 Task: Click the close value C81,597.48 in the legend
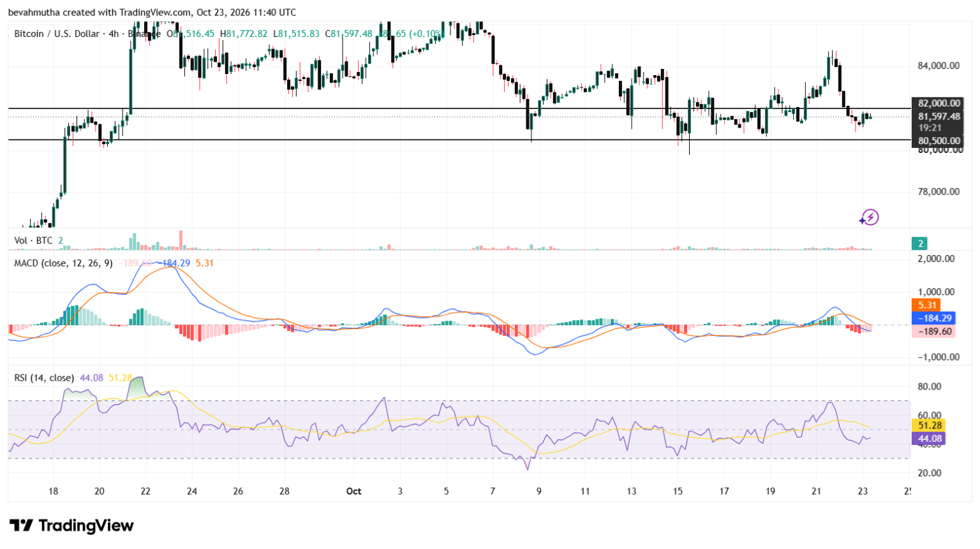pos(348,34)
